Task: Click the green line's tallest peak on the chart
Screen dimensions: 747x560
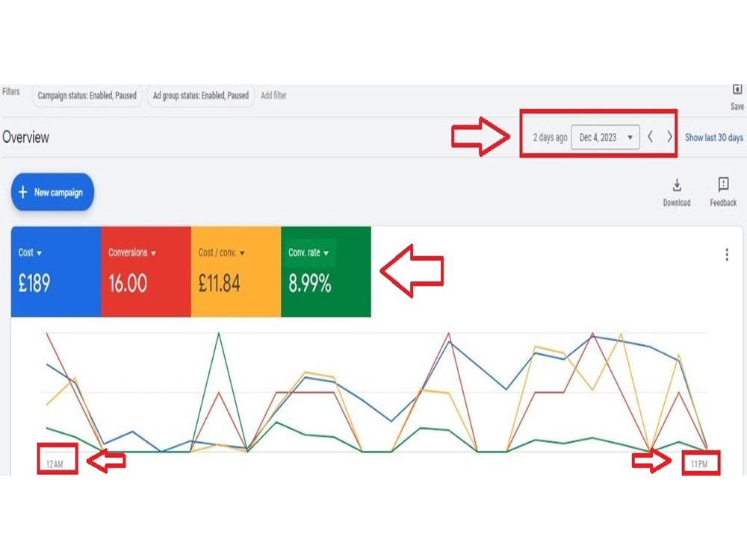Action: click(219, 334)
